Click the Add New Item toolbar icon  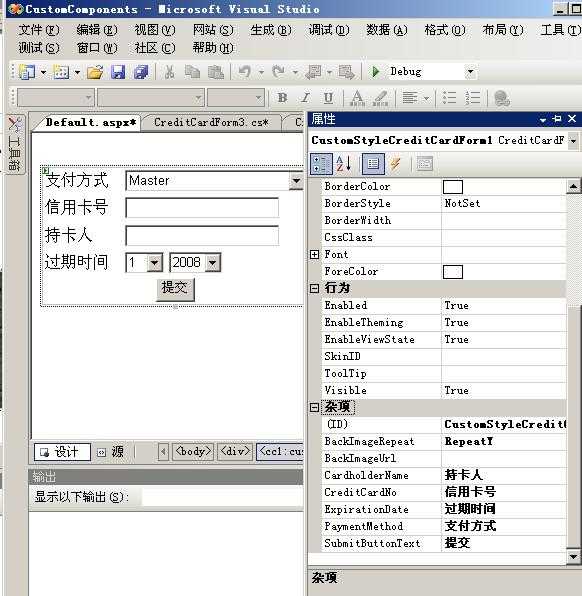point(61,72)
